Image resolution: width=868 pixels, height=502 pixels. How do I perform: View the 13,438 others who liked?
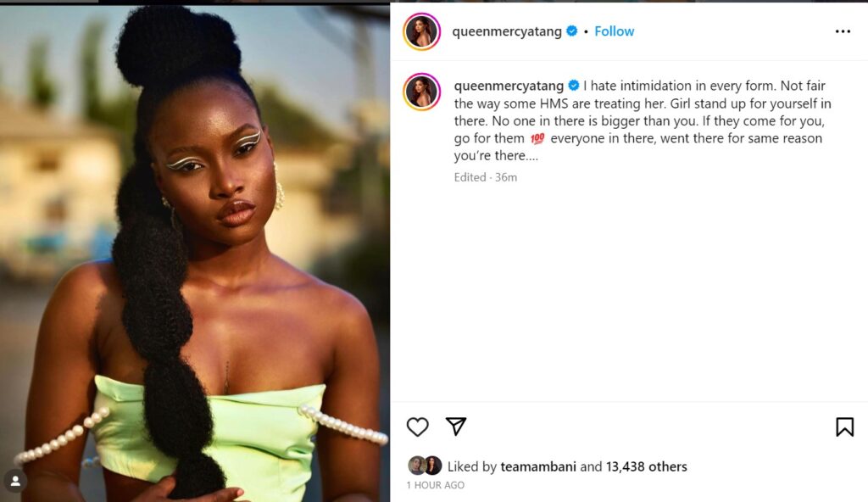(646, 466)
